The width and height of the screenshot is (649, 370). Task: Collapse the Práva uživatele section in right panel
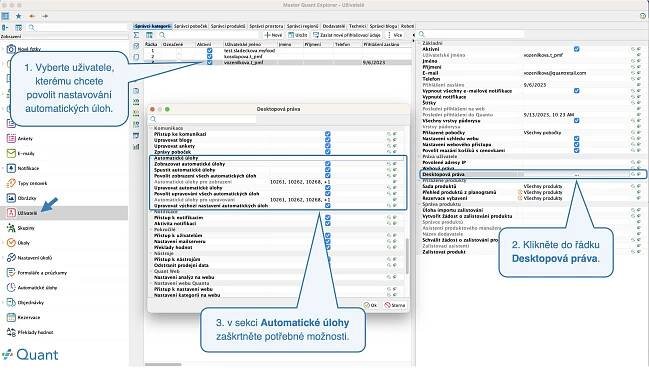coord(420,156)
